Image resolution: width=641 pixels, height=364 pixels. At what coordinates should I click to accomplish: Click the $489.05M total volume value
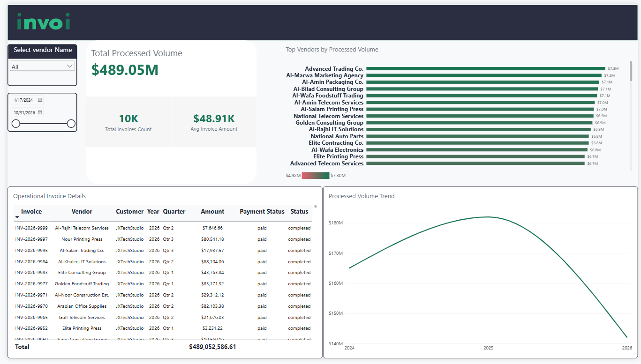(x=125, y=70)
